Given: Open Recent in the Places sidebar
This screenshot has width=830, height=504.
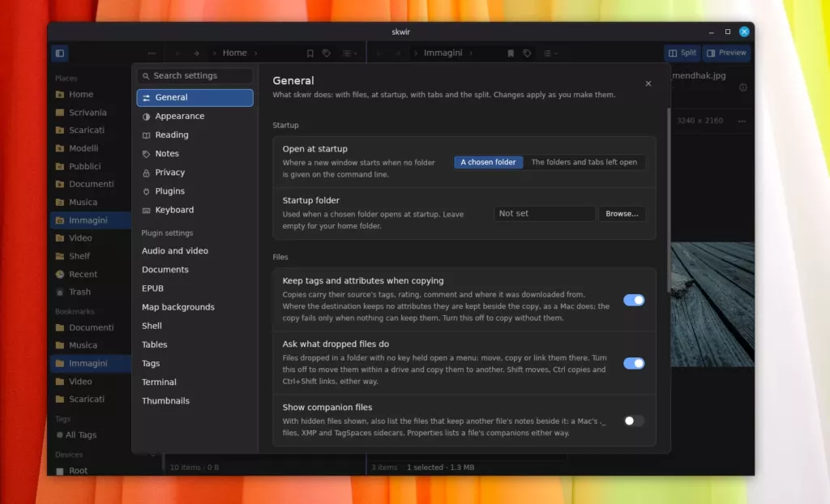Looking at the screenshot, I should click(83, 274).
